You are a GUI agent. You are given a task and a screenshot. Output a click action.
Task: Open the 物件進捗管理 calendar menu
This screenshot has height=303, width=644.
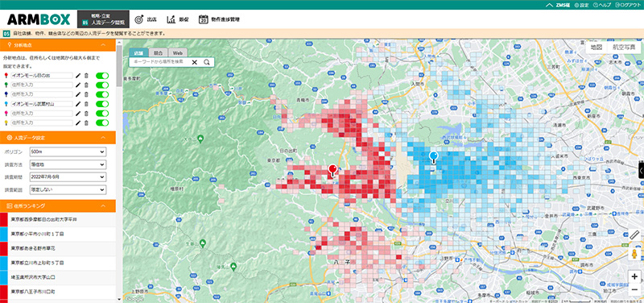click(219, 19)
